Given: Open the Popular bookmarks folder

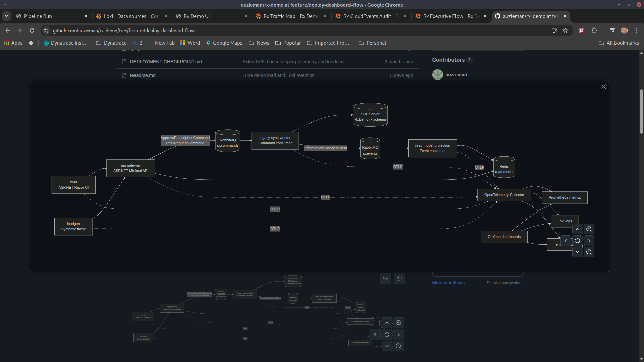Looking at the screenshot, I should coord(288,43).
